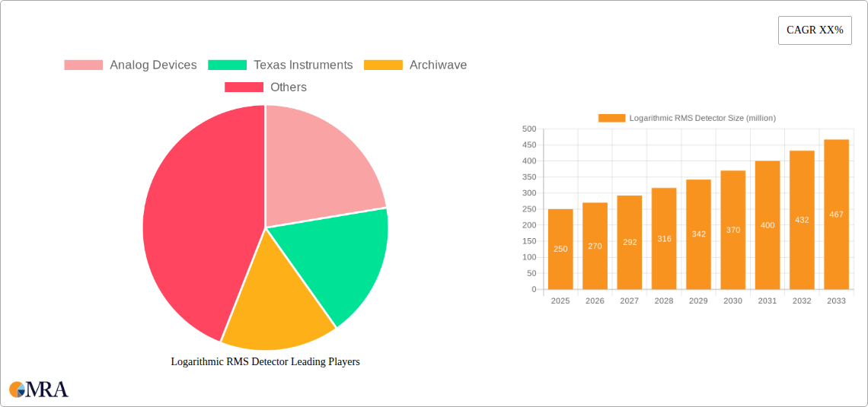Toggle the Analog Devices legend swatch
868x407 pixels.
84,65
